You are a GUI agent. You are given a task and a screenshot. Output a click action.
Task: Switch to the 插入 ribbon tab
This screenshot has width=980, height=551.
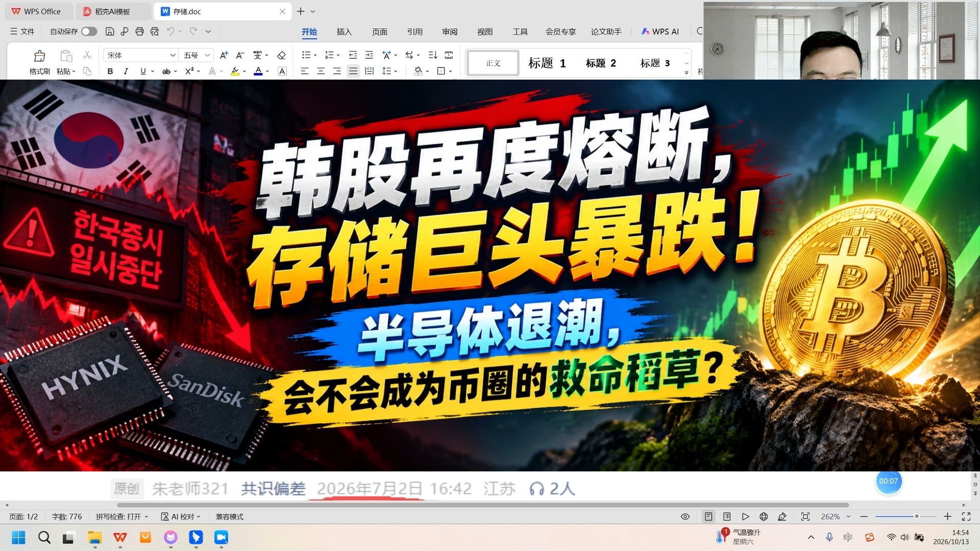pyautogui.click(x=345, y=32)
